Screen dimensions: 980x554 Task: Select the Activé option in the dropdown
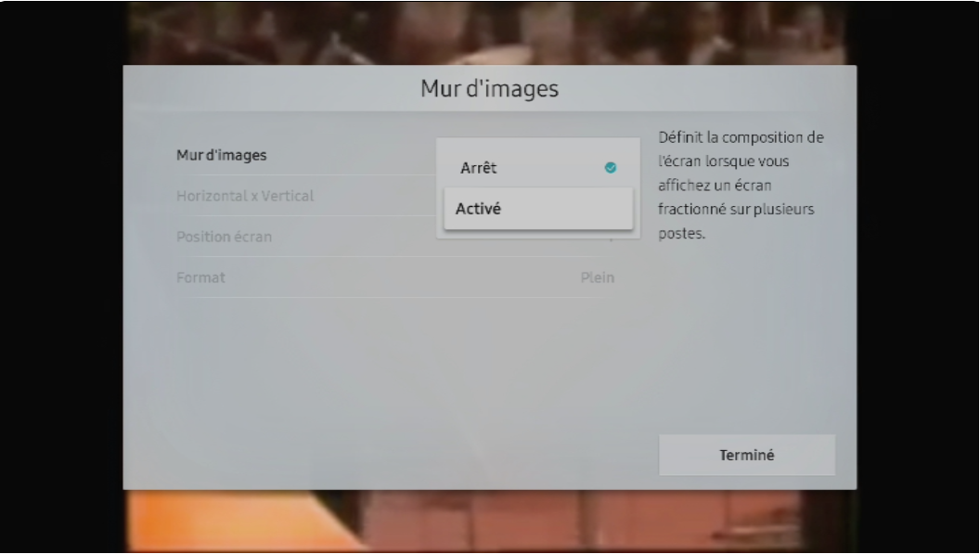tap(536, 210)
